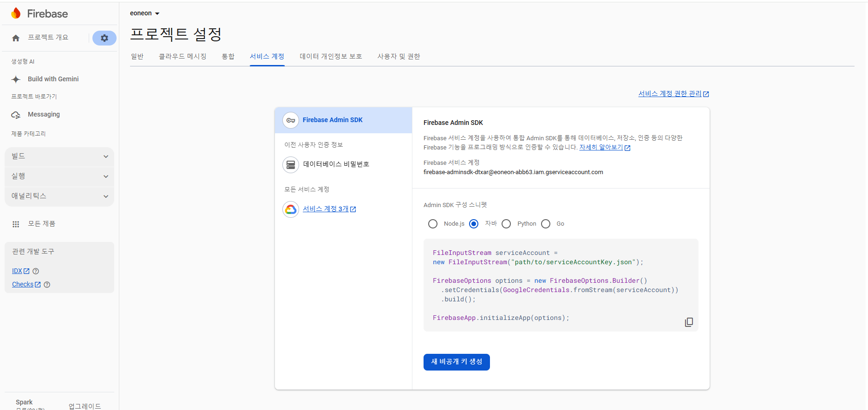Select the Python radio button
The height and width of the screenshot is (410, 868).
point(506,224)
